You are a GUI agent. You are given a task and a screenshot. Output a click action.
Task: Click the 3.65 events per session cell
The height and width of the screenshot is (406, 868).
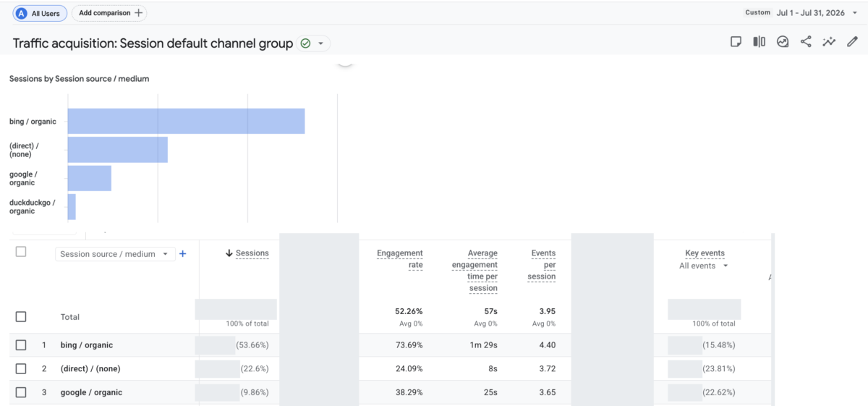pyautogui.click(x=547, y=392)
